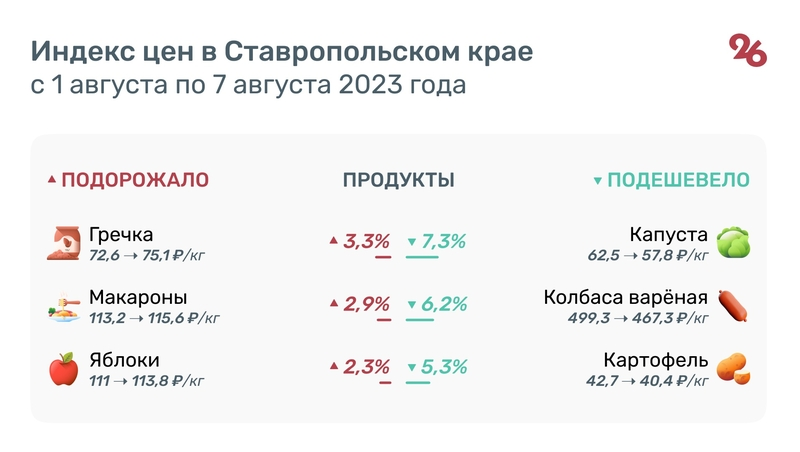Click the red 3,3% increase value

(366, 241)
